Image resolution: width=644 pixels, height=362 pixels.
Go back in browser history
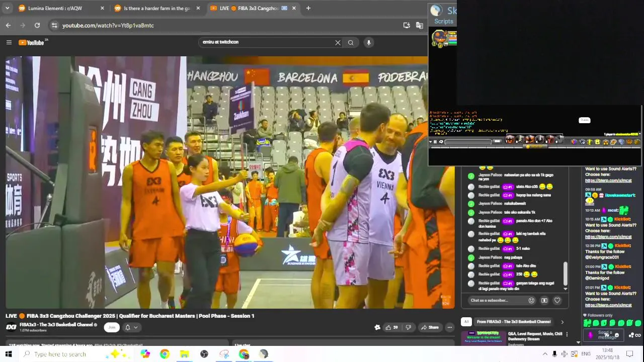[8, 25]
